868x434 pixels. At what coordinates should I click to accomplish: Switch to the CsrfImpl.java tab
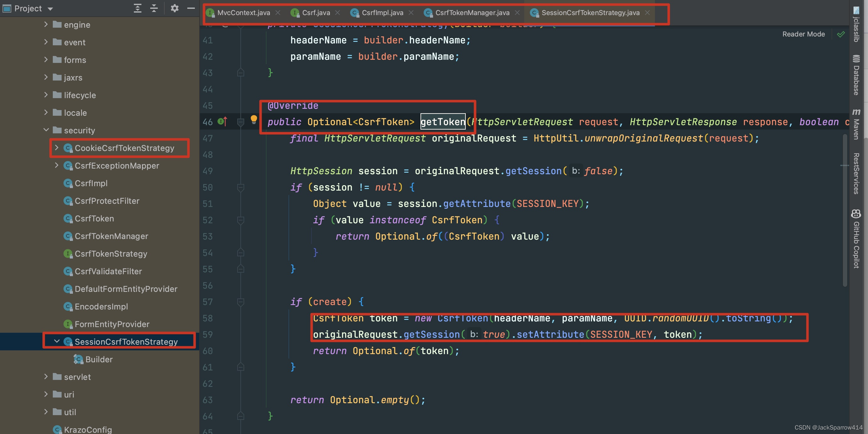382,13
